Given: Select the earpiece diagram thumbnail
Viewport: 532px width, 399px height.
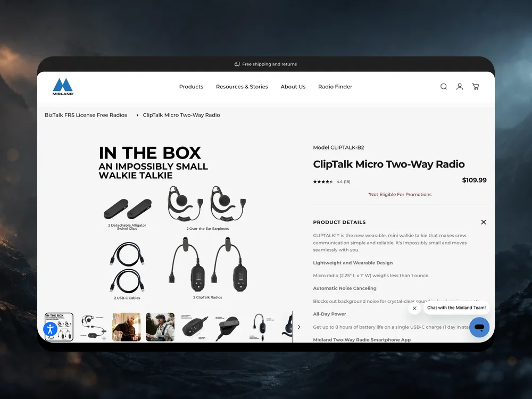Looking at the screenshot, I should pyautogui.click(x=93, y=327).
